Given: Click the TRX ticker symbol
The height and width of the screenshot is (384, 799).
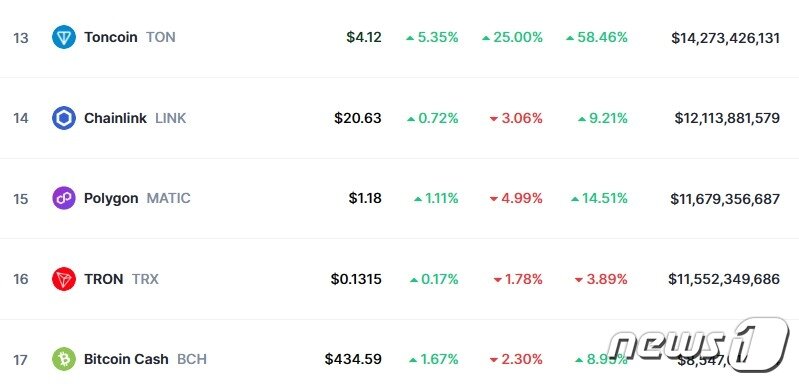Looking at the screenshot, I should 145,279.
